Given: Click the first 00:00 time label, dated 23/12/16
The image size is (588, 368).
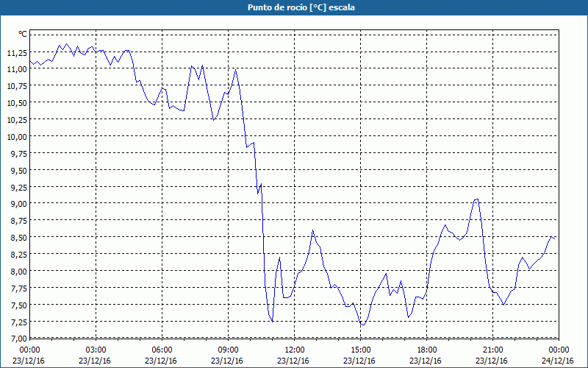Looking at the screenshot, I should (29, 350).
